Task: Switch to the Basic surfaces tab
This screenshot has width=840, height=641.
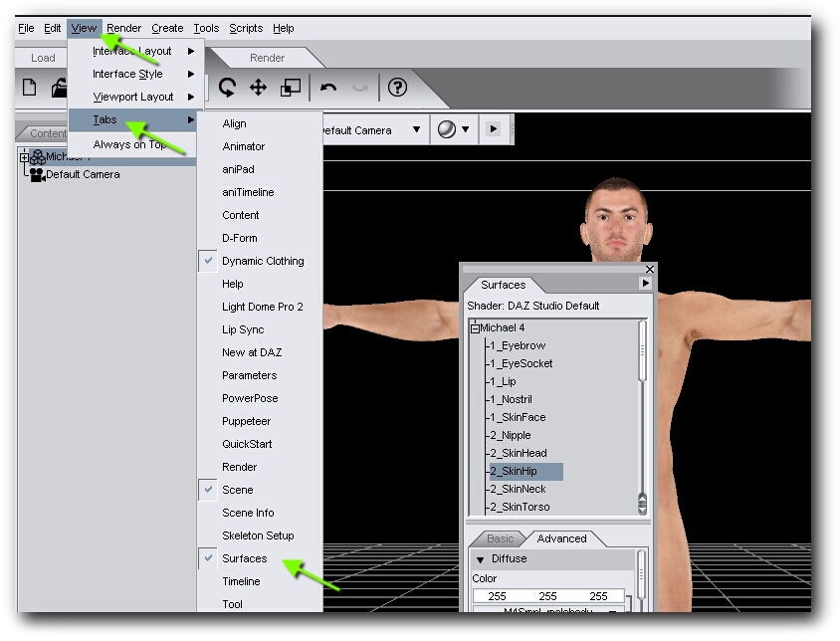Action: click(500, 538)
